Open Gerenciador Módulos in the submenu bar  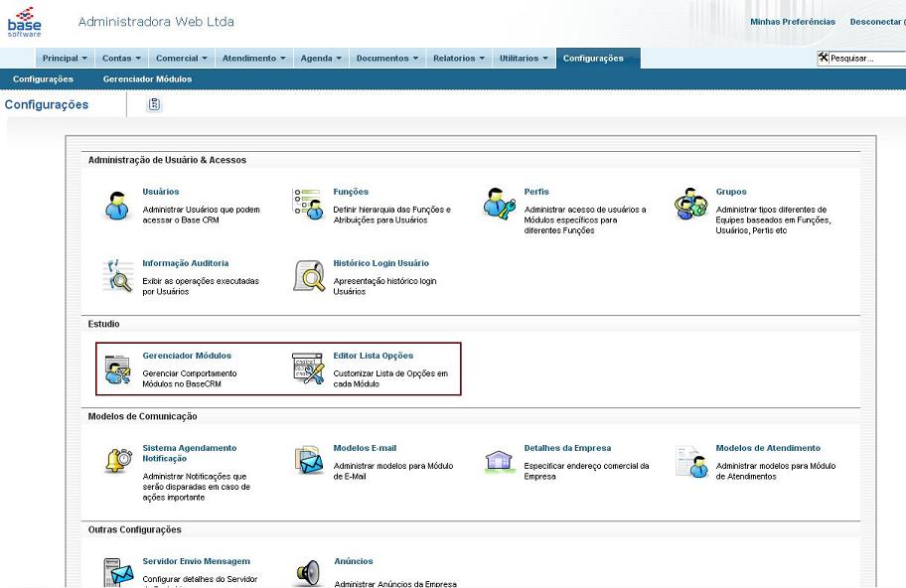[147, 79]
